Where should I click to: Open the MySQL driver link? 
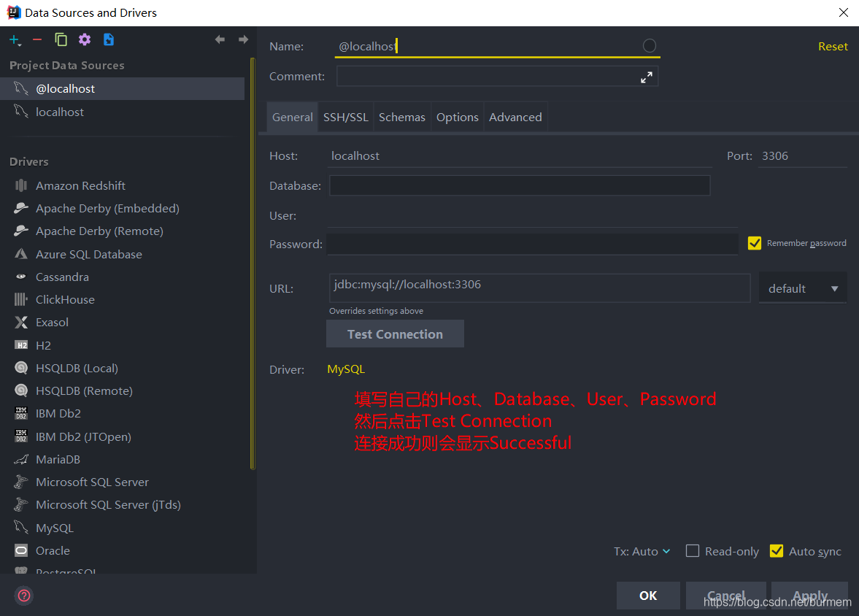click(346, 369)
